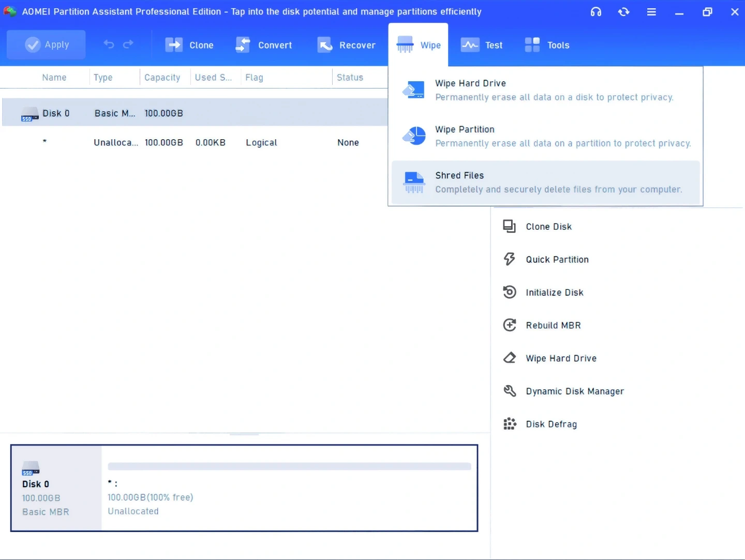Viewport: 745px width, 560px height.
Task: Open the Tools toolbar menu
Action: (x=547, y=46)
